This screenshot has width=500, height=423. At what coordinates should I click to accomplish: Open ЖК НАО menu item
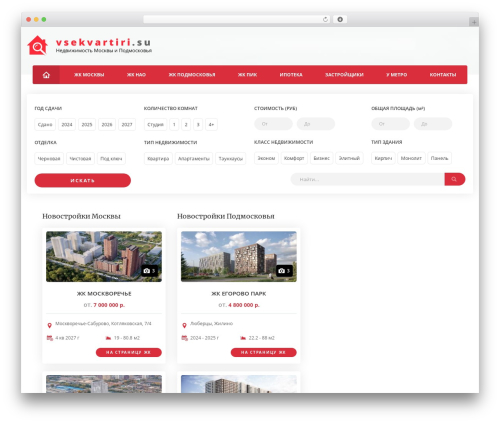[x=136, y=75]
